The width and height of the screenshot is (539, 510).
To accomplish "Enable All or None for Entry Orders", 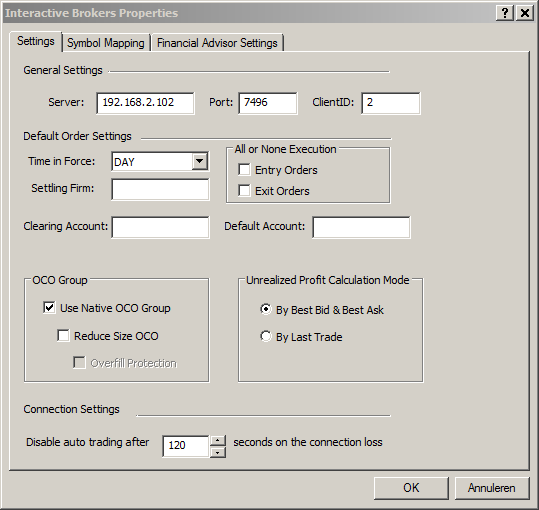I will pos(244,170).
